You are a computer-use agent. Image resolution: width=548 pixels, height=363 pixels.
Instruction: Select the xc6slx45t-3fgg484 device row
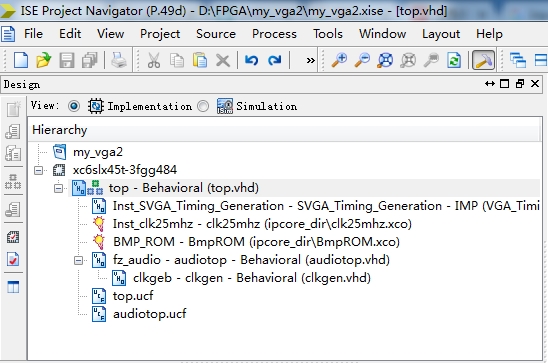[125, 170]
